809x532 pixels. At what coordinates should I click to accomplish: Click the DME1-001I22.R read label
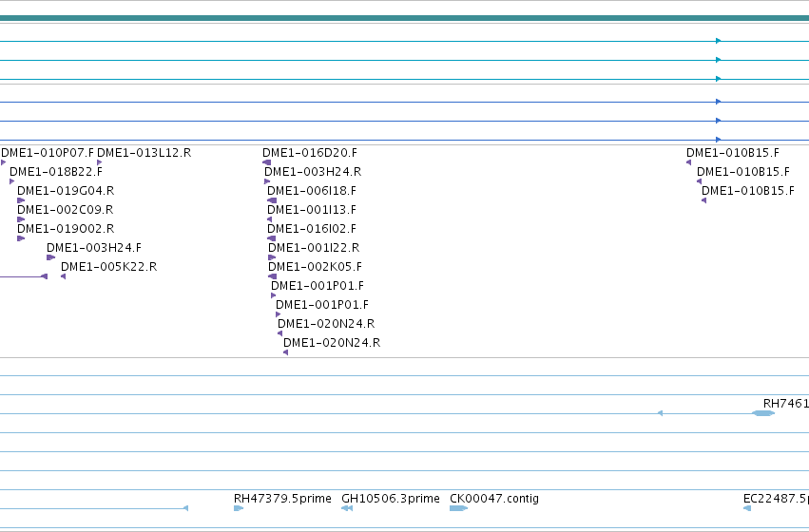[314, 248]
